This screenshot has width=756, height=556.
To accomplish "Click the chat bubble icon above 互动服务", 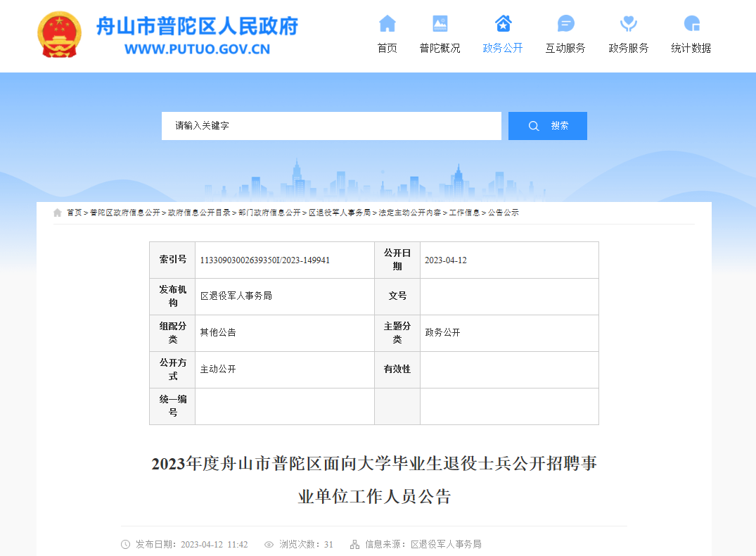I will point(565,23).
